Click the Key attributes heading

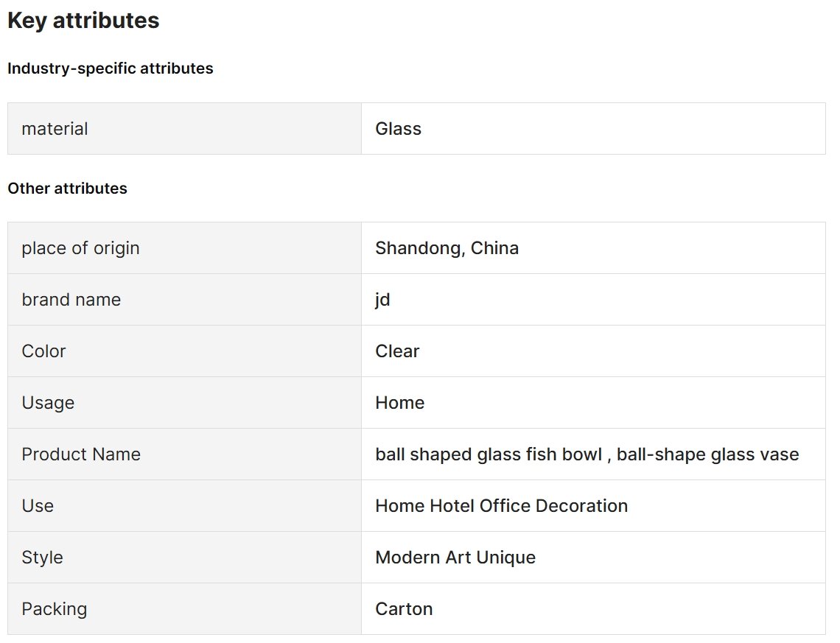pyautogui.click(x=83, y=21)
